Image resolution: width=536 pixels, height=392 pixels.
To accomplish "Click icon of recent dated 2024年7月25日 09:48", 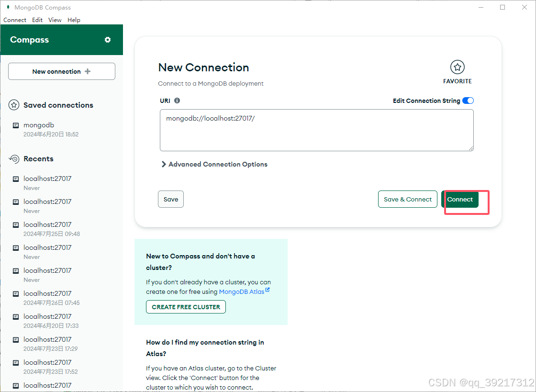I will [16, 225].
